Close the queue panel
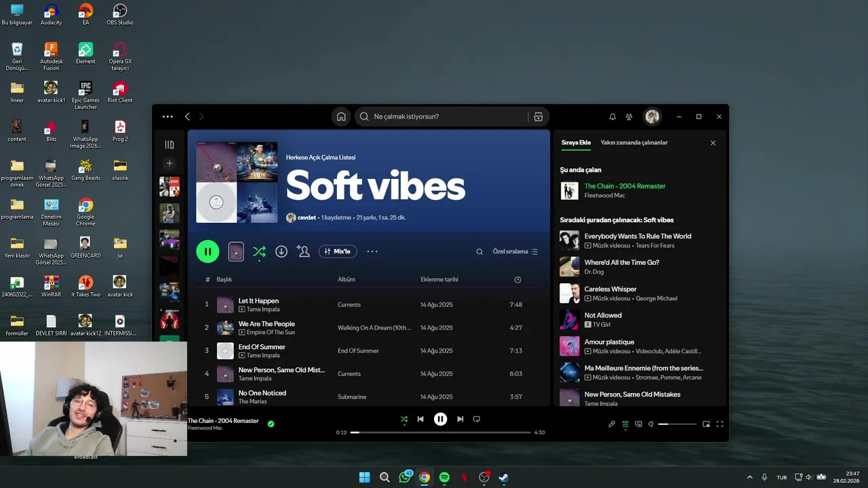 pyautogui.click(x=713, y=143)
